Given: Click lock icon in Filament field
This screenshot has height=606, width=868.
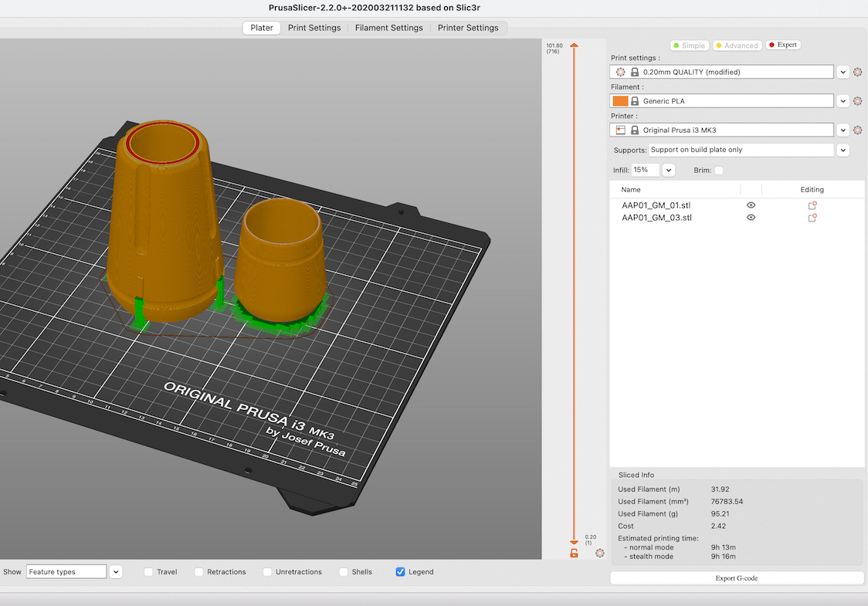Looking at the screenshot, I should click(x=635, y=100).
